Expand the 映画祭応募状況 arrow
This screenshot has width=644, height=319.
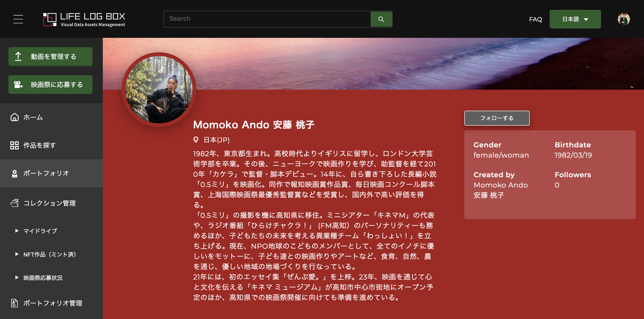[17, 277]
